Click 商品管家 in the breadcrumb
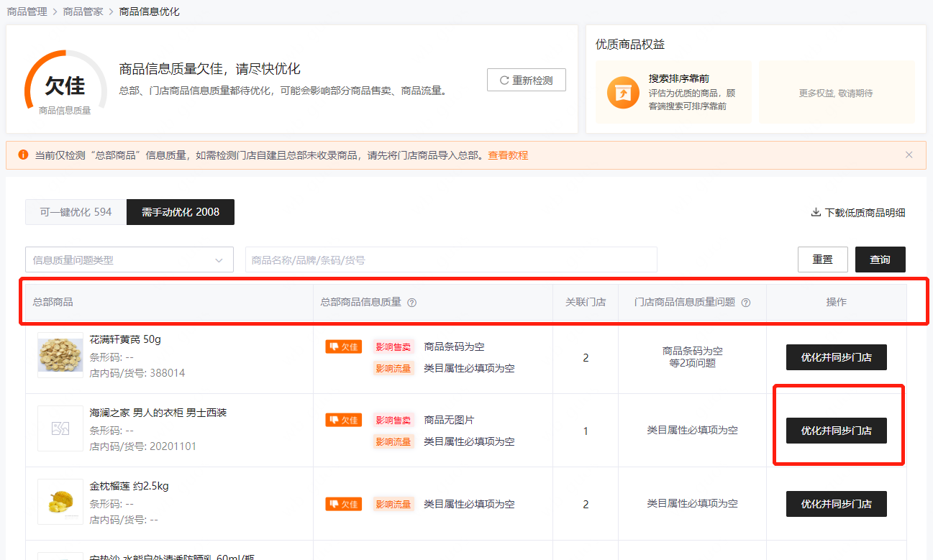Viewport: 933px width, 560px height. click(x=83, y=12)
